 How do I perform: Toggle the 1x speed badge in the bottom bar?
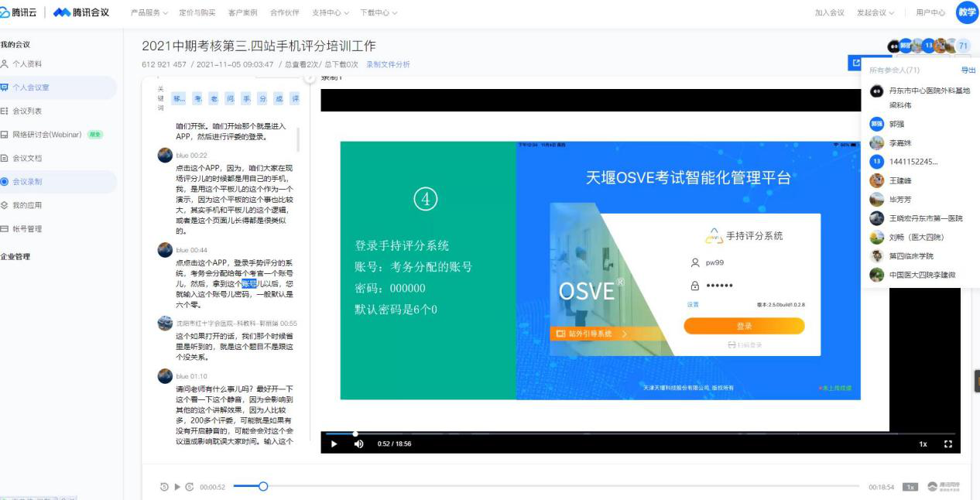pos(911,487)
